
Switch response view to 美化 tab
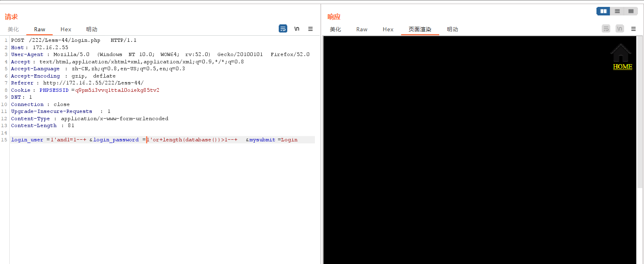click(336, 29)
